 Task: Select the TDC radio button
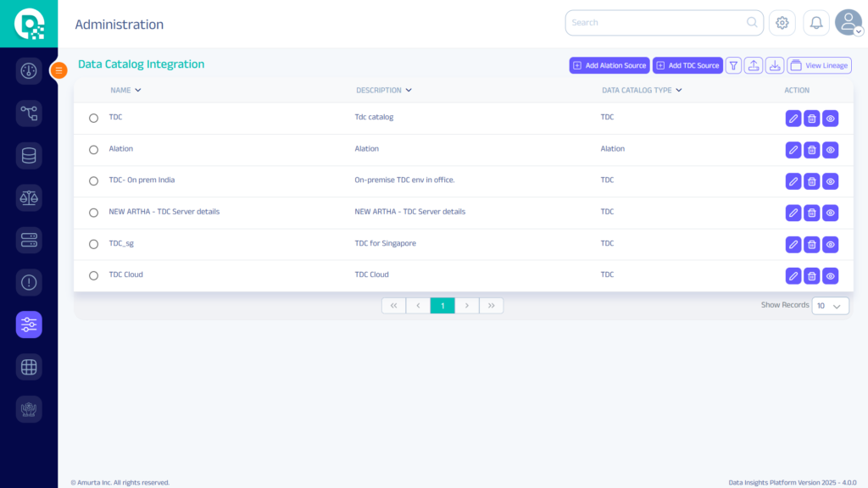pos(93,118)
